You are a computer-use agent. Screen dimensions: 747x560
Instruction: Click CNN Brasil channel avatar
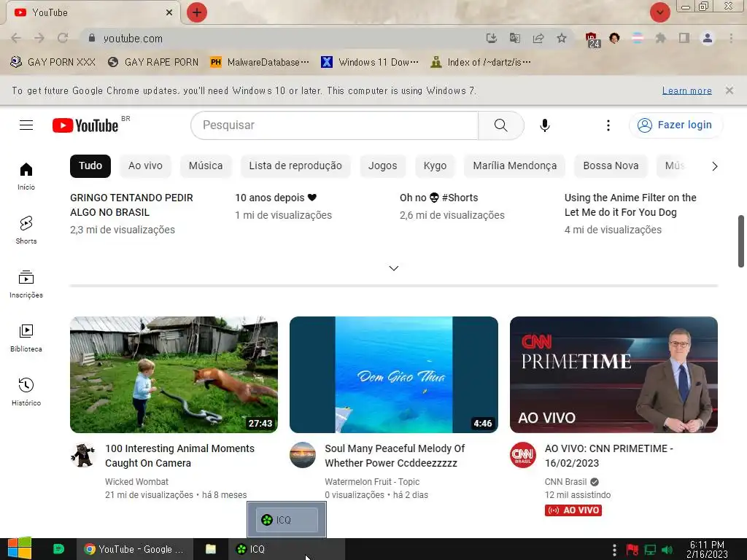[522, 455]
